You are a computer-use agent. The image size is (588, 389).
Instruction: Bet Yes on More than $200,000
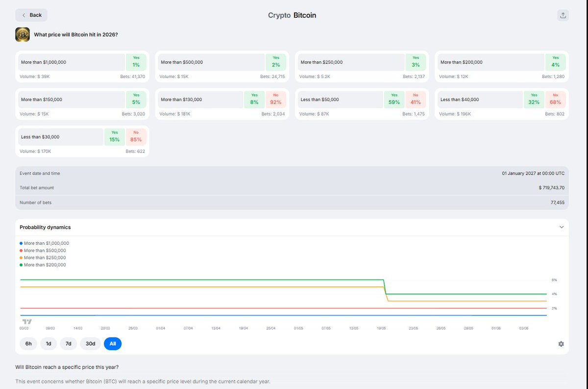click(x=556, y=62)
